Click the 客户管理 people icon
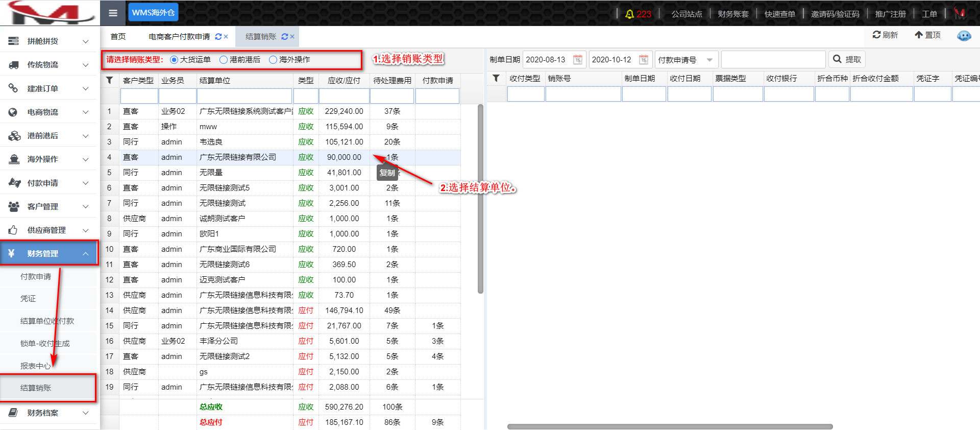980x430 pixels. [14, 206]
